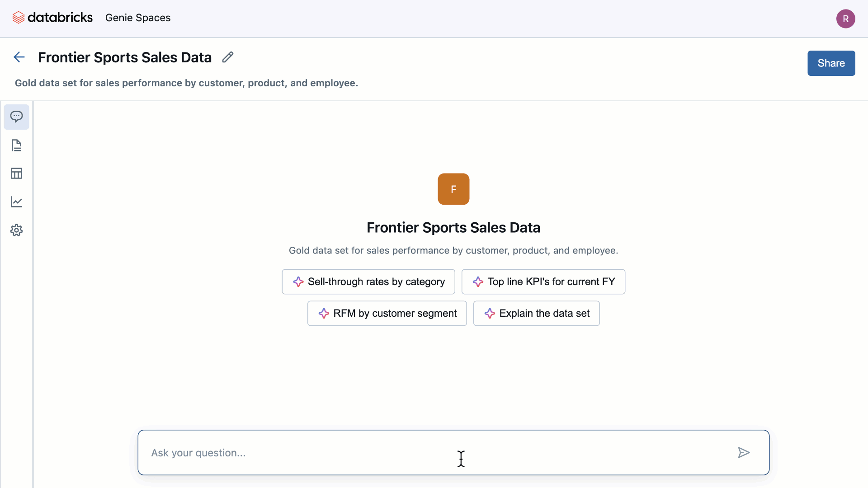Select the table/grid panel icon
The image size is (868, 488).
click(x=16, y=173)
